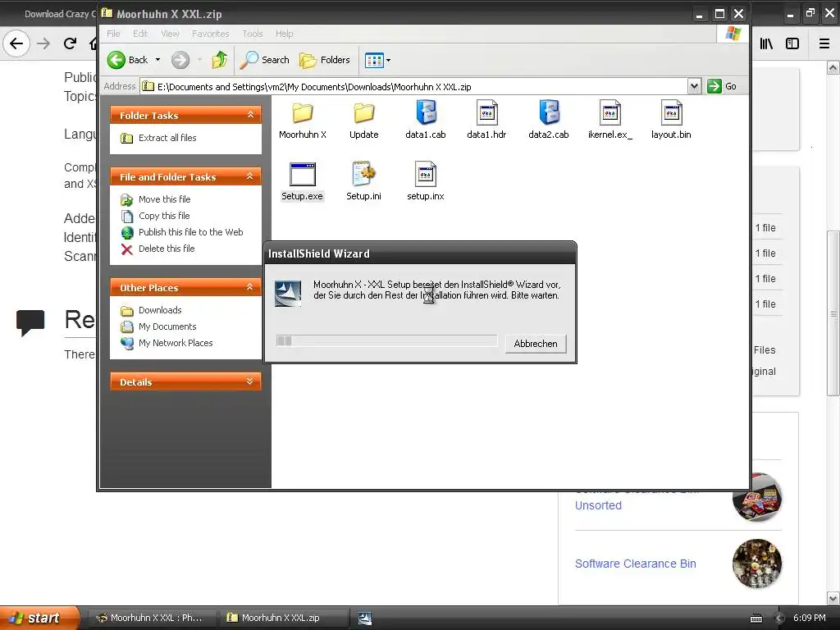840x630 pixels.
Task: Open the Update folder
Action: (363, 121)
